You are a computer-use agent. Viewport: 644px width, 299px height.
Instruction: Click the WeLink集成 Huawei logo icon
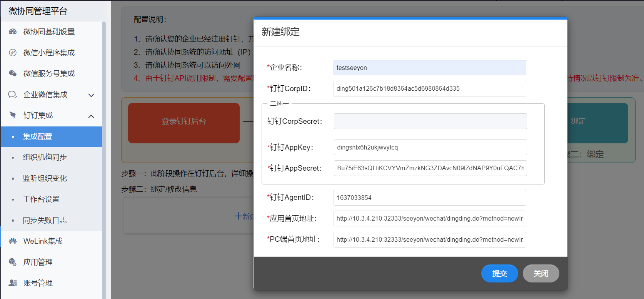pyautogui.click(x=13, y=241)
